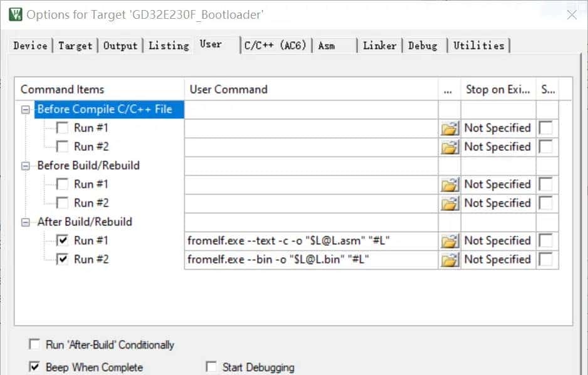
Task: Browse file for After Build Run #2 command
Action: pyautogui.click(x=449, y=260)
